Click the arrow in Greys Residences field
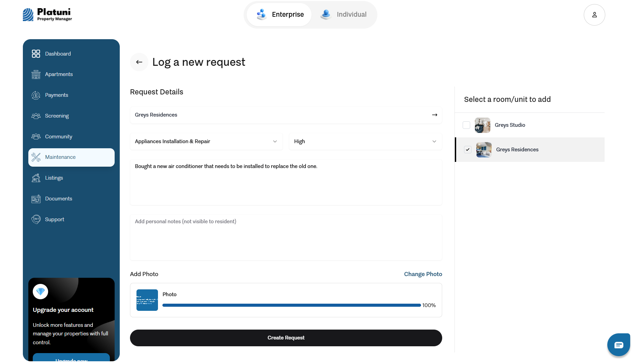 tap(435, 115)
